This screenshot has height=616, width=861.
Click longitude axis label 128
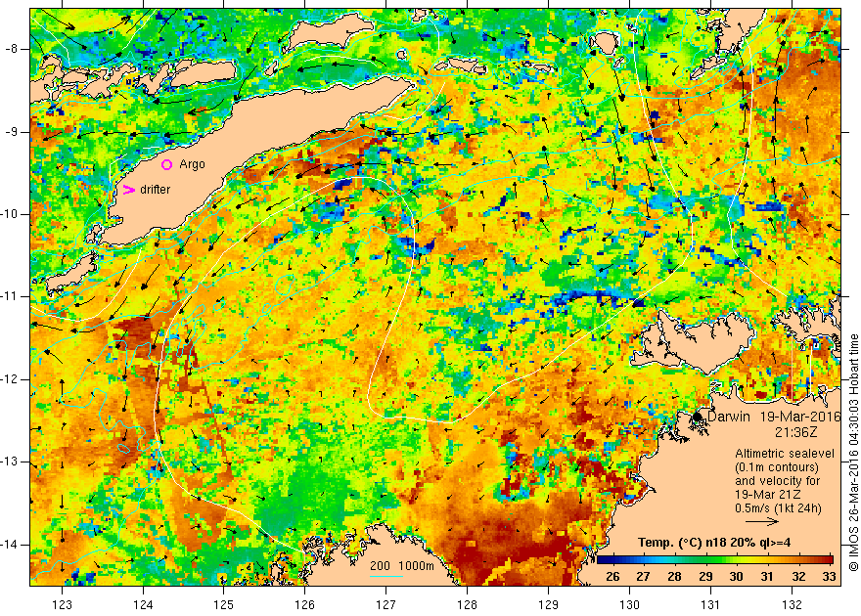tap(468, 604)
